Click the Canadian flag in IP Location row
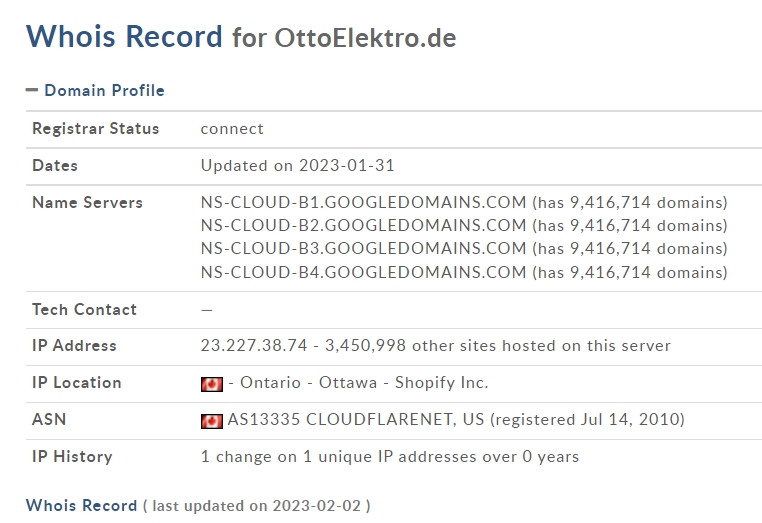This screenshot has height=523, width=762. (x=212, y=384)
